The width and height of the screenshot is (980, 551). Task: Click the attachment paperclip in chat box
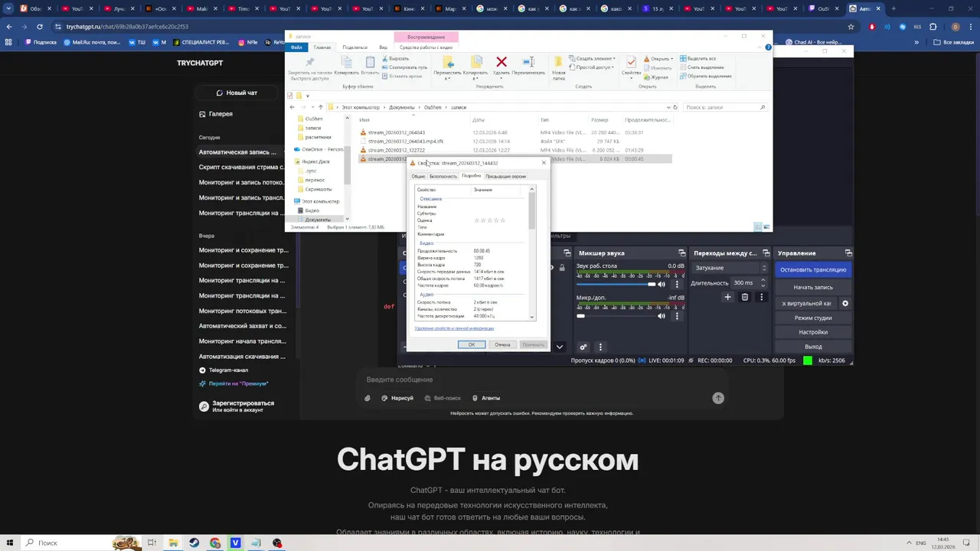(x=367, y=398)
